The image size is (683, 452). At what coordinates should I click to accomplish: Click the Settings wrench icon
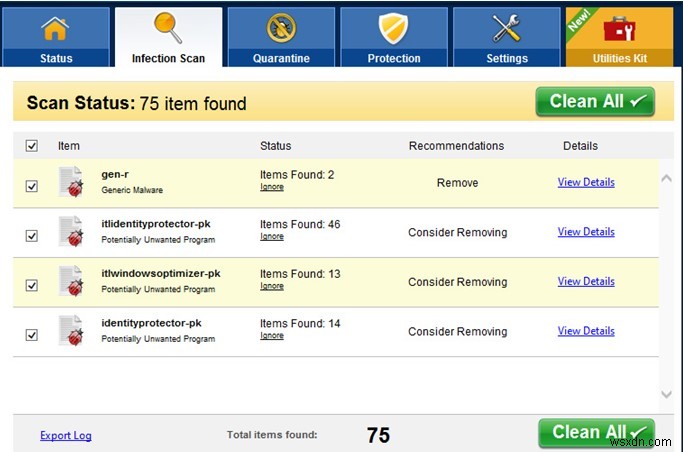507,30
